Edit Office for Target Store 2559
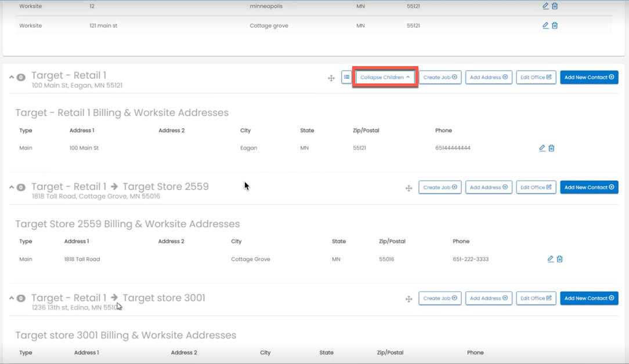The width and height of the screenshot is (629, 364). click(x=536, y=187)
